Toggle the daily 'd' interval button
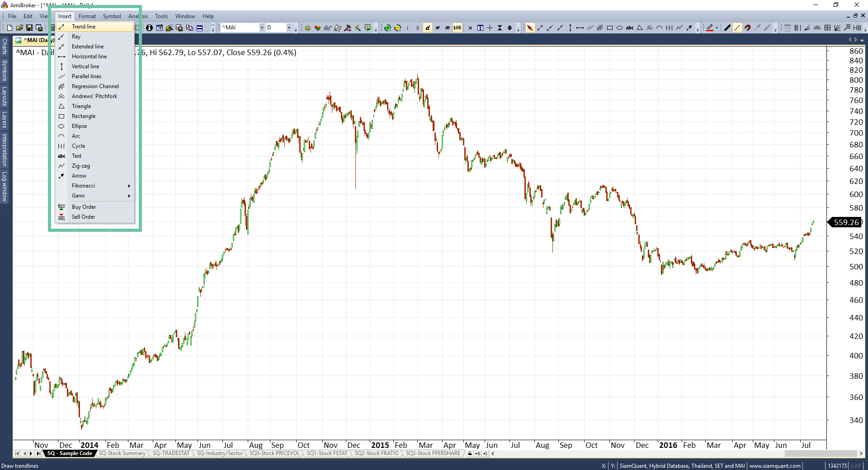The height and width of the screenshot is (470, 868). (427, 28)
